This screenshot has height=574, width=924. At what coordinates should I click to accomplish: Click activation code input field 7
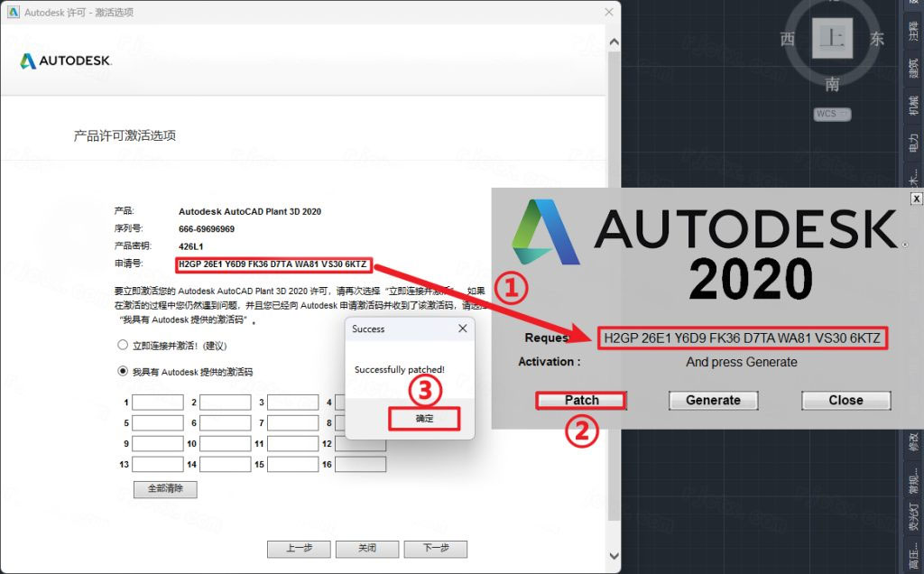(x=293, y=422)
